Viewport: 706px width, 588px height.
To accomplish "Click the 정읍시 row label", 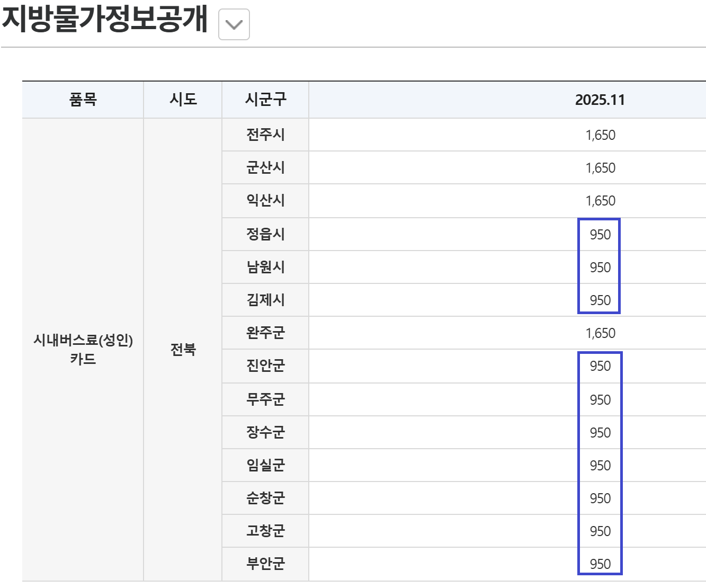I will point(265,234).
